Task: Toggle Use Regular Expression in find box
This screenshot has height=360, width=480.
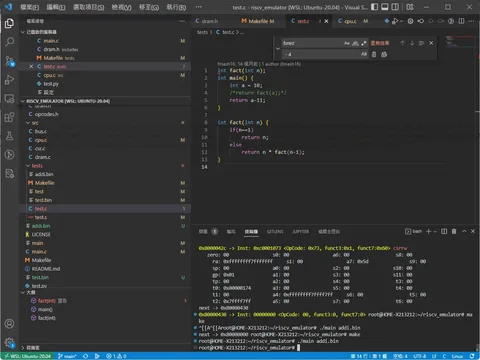Action: point(364,43)
